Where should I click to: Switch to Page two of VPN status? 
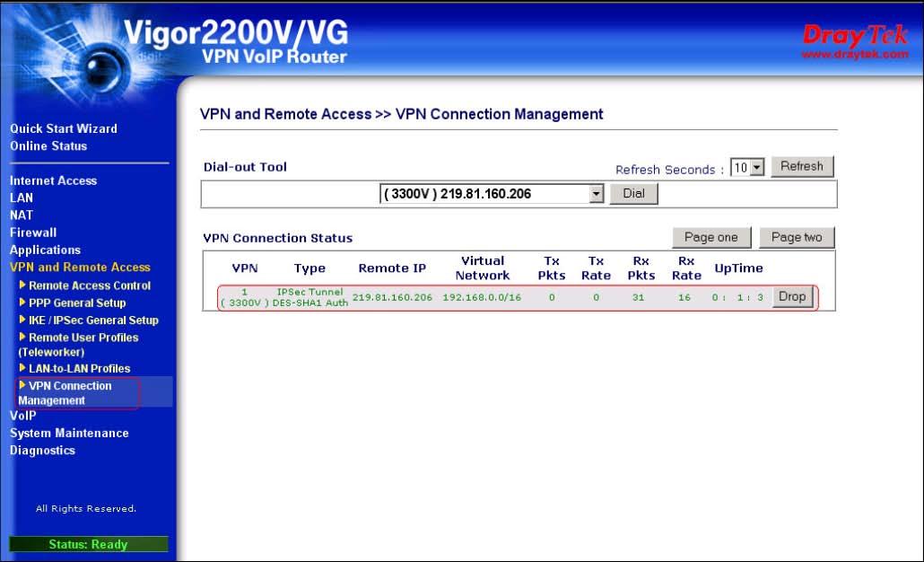click(x=797, y=237)
